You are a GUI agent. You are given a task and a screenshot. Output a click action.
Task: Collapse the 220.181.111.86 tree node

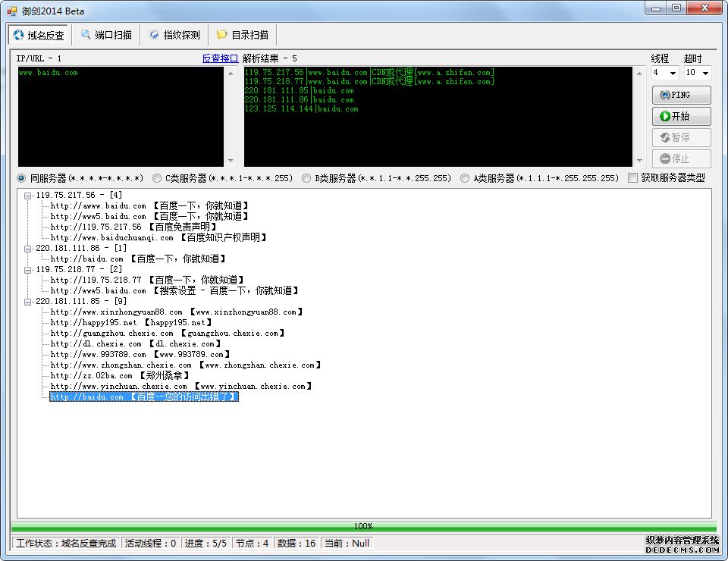coord(28,249)
